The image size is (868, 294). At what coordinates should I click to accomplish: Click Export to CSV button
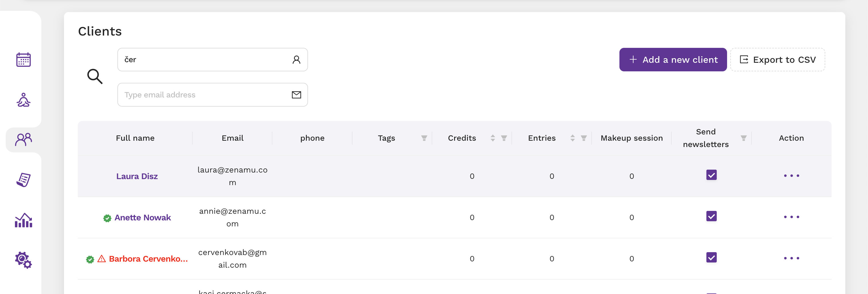(x=777, y=60)
